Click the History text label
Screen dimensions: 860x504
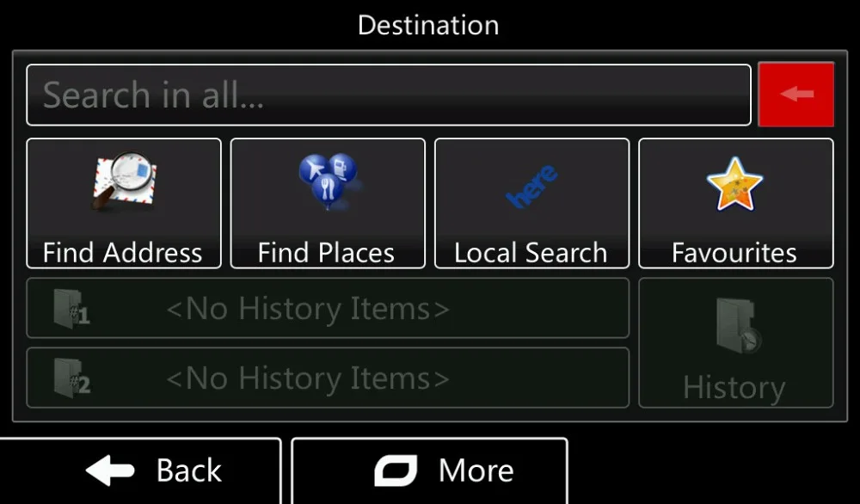[734, 388]
